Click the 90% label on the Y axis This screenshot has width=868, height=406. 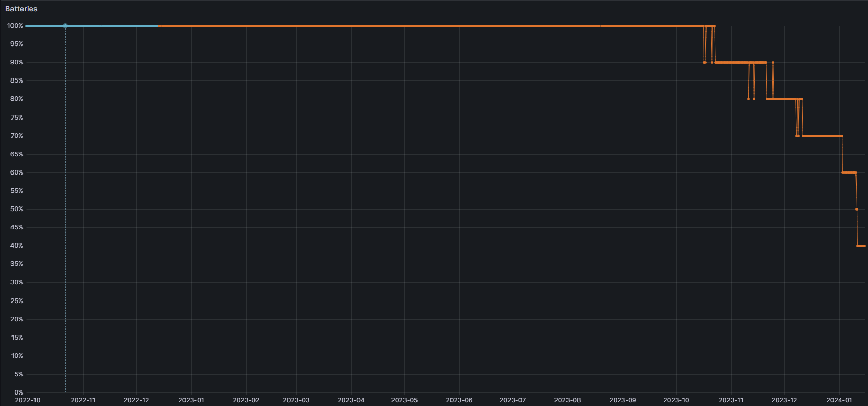pos(17,62)
